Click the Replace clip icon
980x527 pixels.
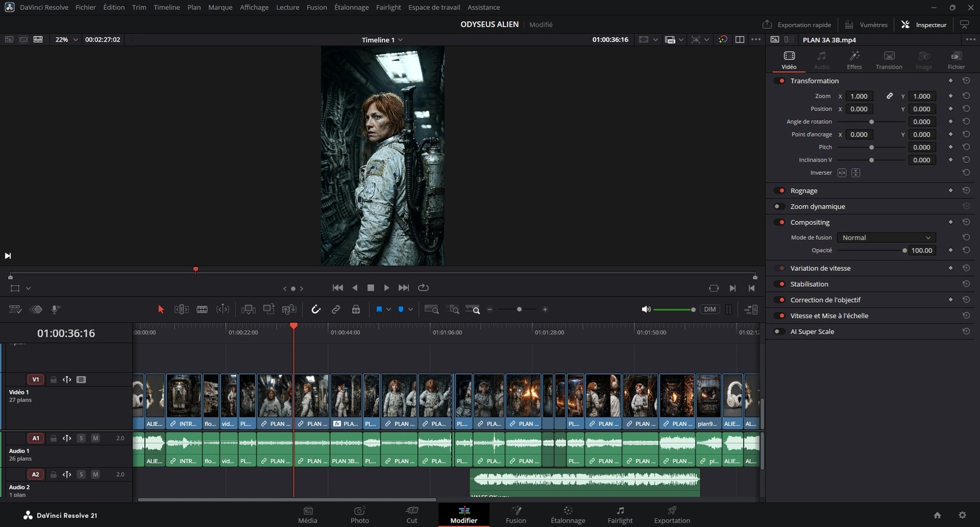coord(289,309)
